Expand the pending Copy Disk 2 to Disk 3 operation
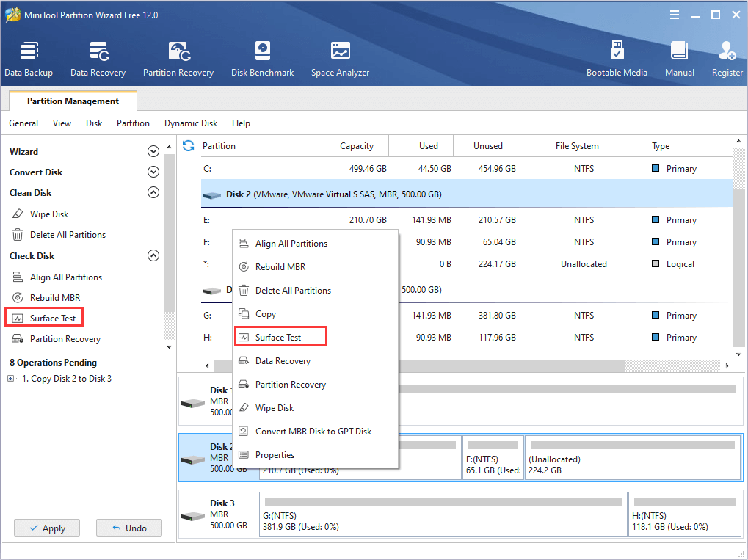This screenshot has width=748, height=560. click(10, 378)
